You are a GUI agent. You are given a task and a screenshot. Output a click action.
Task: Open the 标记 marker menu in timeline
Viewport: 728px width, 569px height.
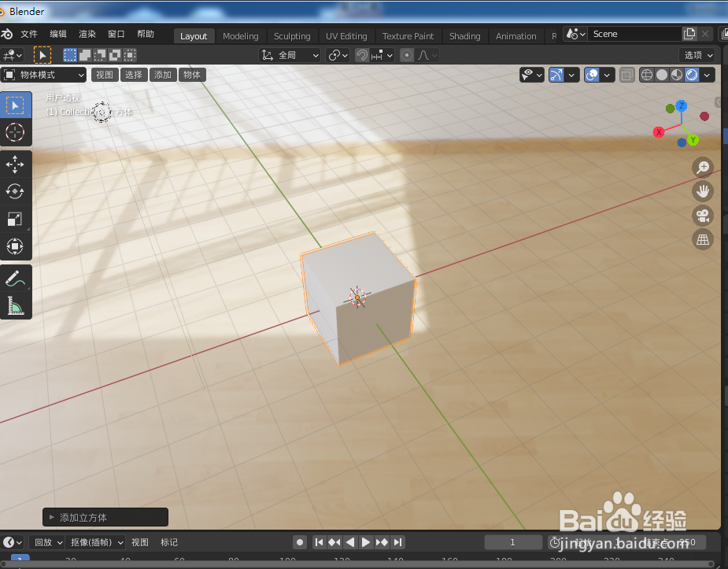[x=169, y=542]
